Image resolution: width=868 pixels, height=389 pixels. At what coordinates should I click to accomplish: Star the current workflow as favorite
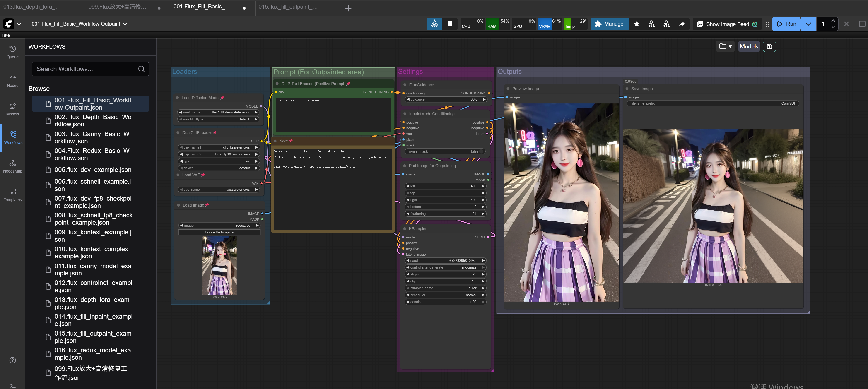pos(637,24)
